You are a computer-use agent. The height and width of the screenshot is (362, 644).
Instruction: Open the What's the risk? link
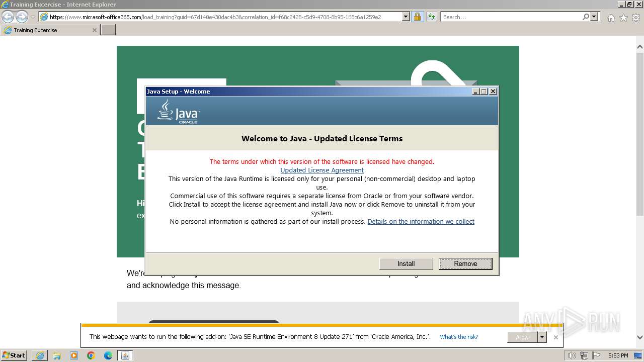point(459,337)
